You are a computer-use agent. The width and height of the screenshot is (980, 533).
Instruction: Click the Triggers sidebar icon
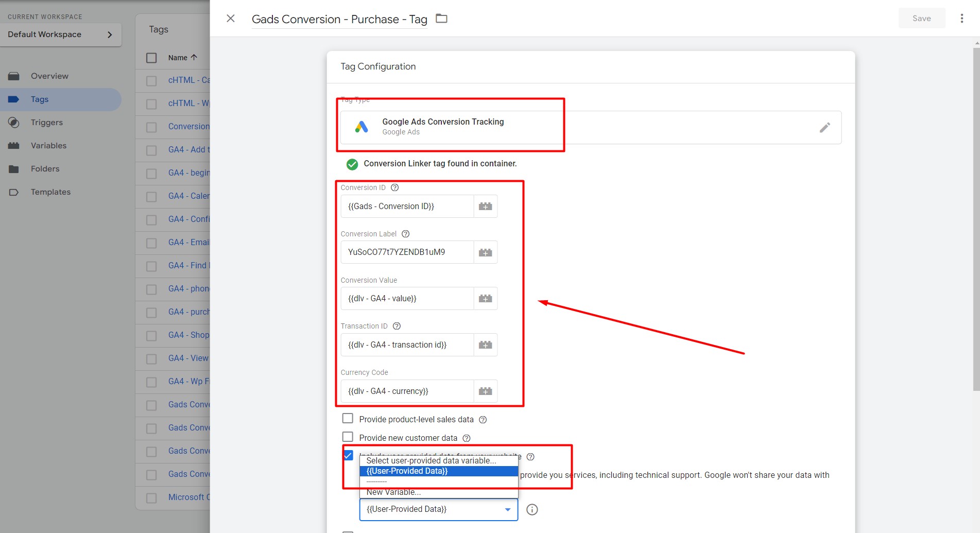coord(14,123)
